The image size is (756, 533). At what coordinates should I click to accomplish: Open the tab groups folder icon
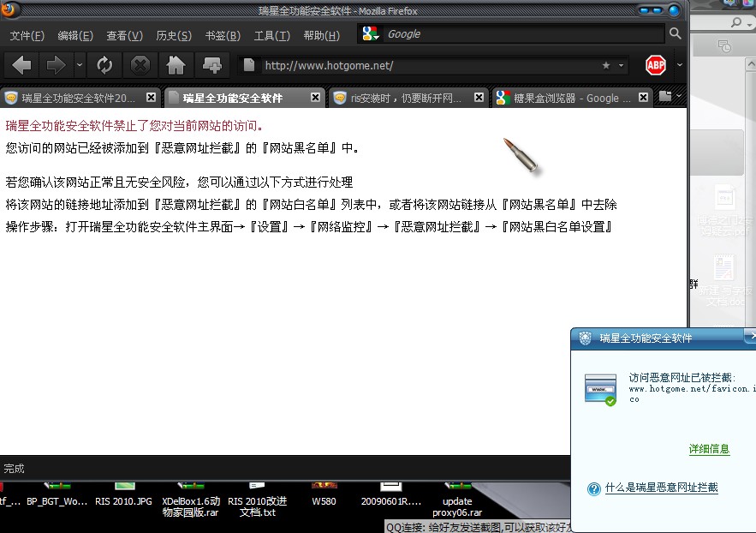(665, 97)
